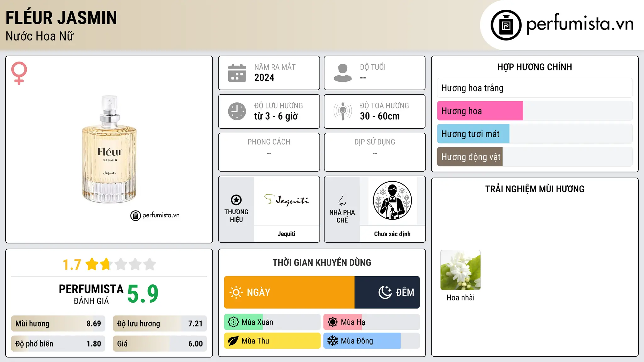Click the sun icon for Mùa Hạ
Viewport: 644px width, 362px height.
[x=333, y=322]
